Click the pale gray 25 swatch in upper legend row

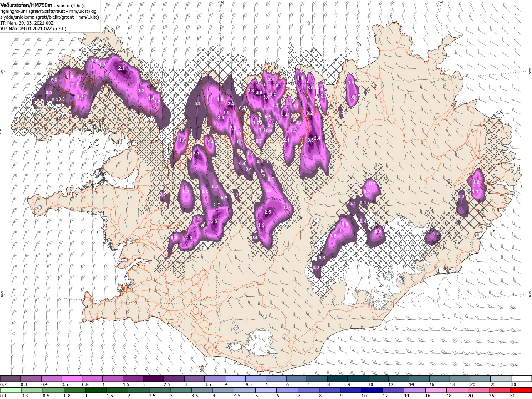click(501, 379)
